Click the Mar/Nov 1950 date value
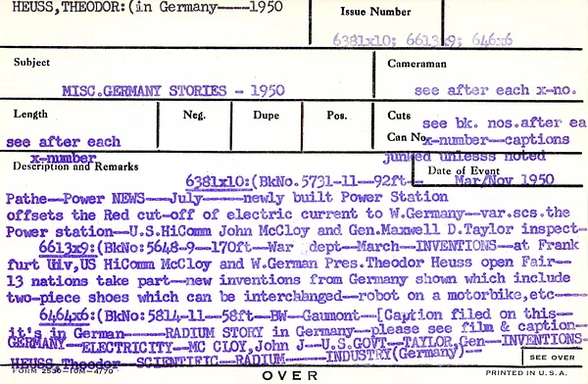This screenshot has height=384, width=588. point(505,180)
